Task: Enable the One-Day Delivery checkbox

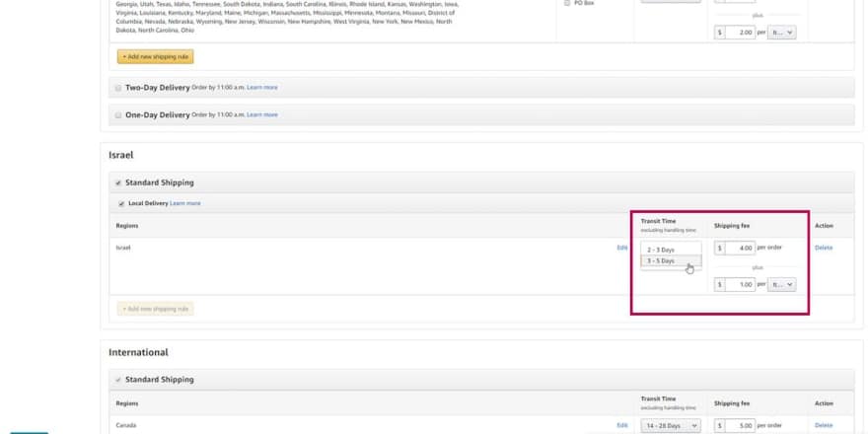Action: coord(118,114)
